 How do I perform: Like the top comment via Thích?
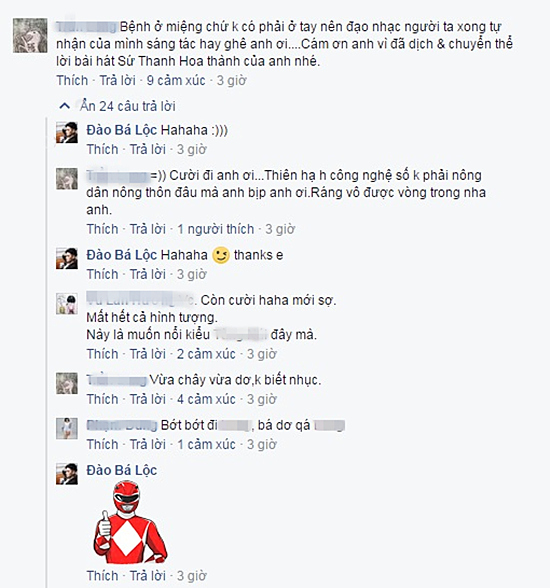pos(72,80)
